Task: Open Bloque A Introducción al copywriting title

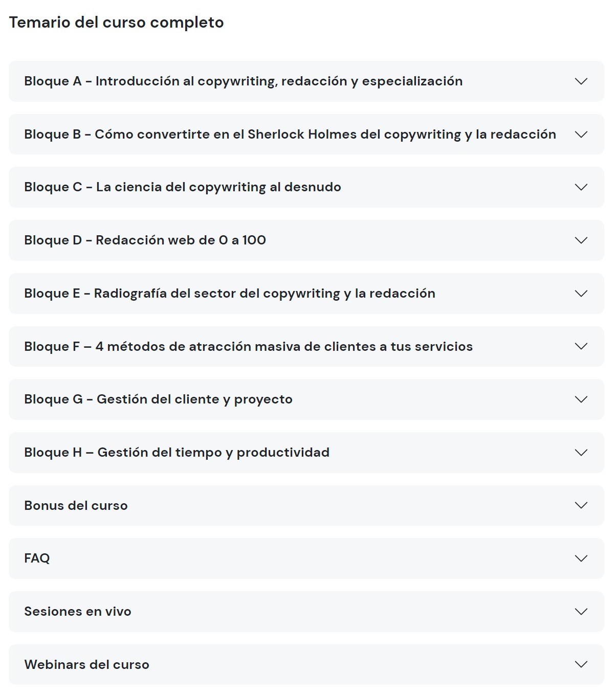Action: (243, 81)
